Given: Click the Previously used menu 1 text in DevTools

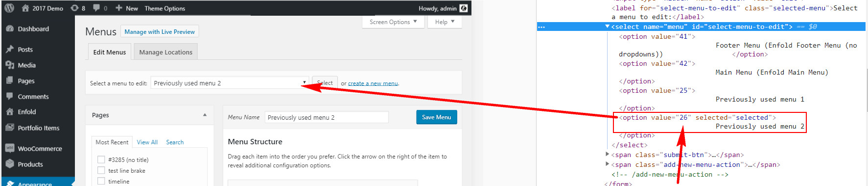Looking at the screenshot, I should [x=760, y=99].
